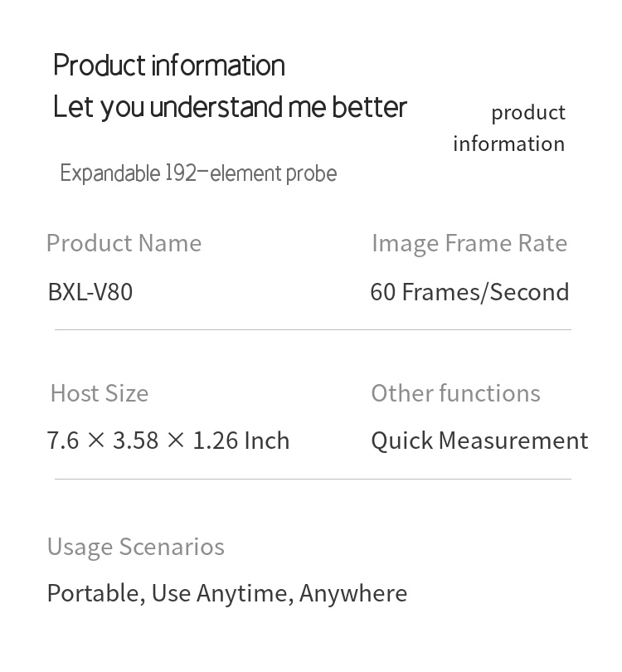Click first multiplication sign in host dimensions
The image size is (622, 672).
(96, 441)
